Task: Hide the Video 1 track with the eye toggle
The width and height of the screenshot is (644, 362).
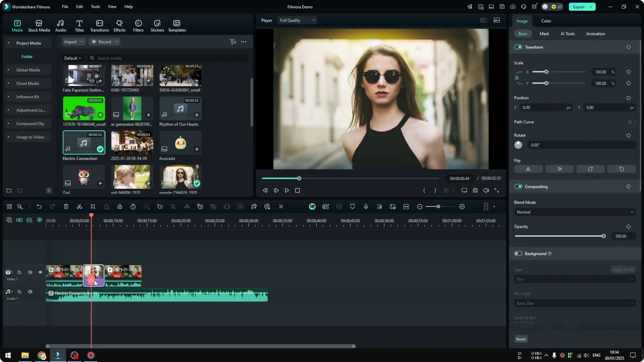Action: 40,272
